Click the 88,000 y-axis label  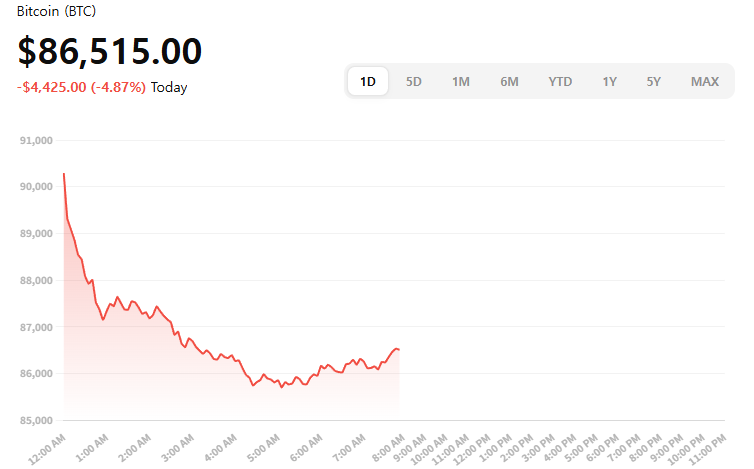[35, 281]
